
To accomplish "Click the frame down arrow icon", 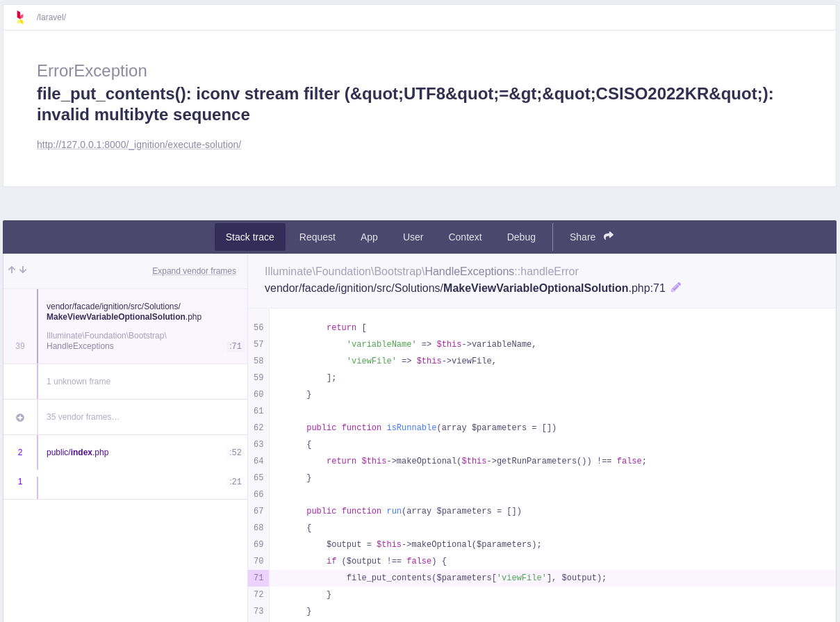I will click(x=23, y=270).
